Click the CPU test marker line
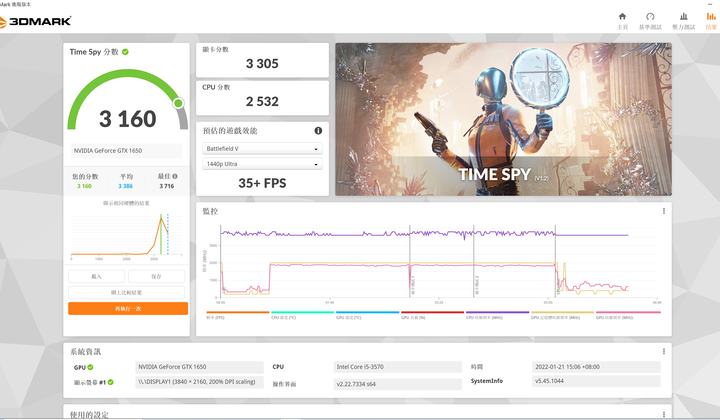This screenshot has height=420, width=720. point(556,262)
